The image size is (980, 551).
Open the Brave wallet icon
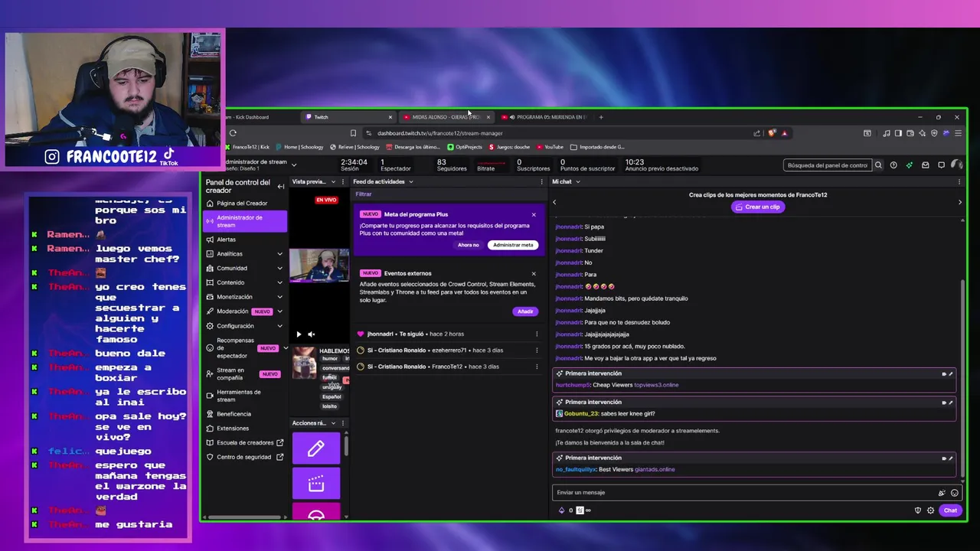910,133
